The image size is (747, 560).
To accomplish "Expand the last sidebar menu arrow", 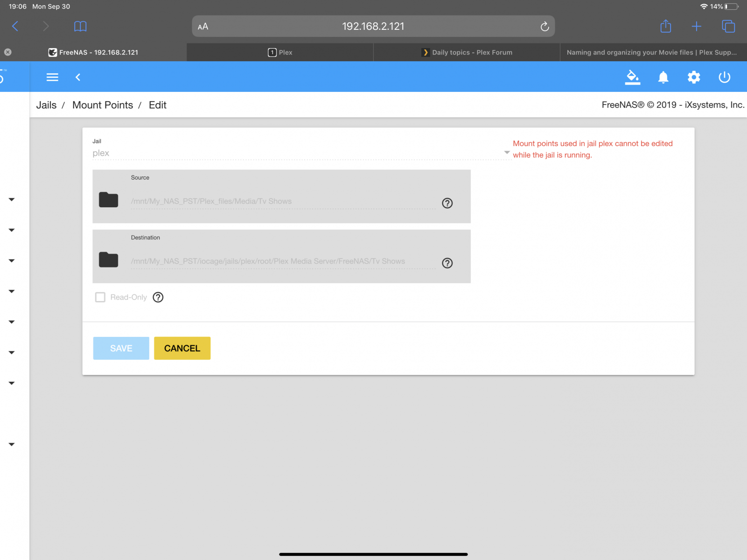I will click(12, 444).
